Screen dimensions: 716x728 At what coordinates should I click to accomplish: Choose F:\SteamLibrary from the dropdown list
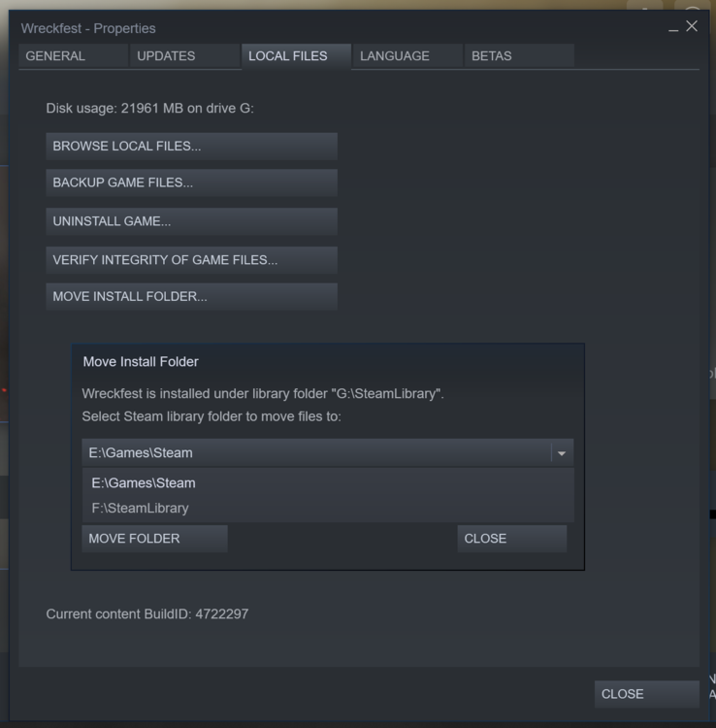pos(328,508)
